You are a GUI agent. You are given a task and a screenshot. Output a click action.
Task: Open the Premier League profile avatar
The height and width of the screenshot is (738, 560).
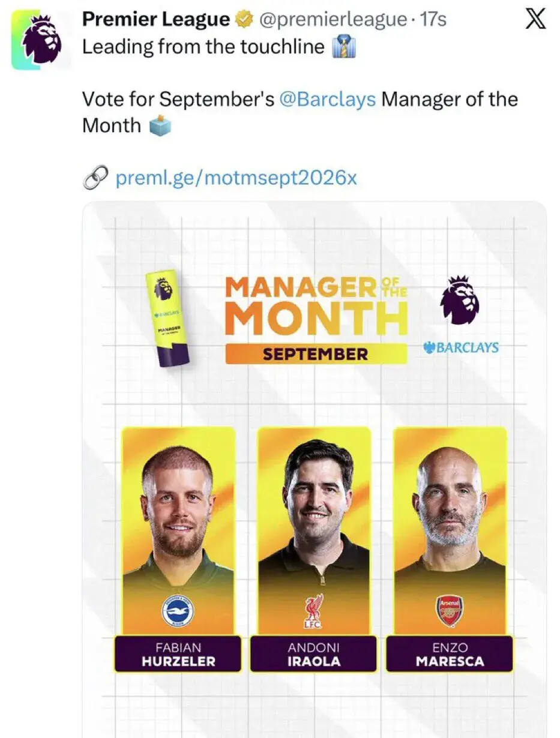(41, 40)
